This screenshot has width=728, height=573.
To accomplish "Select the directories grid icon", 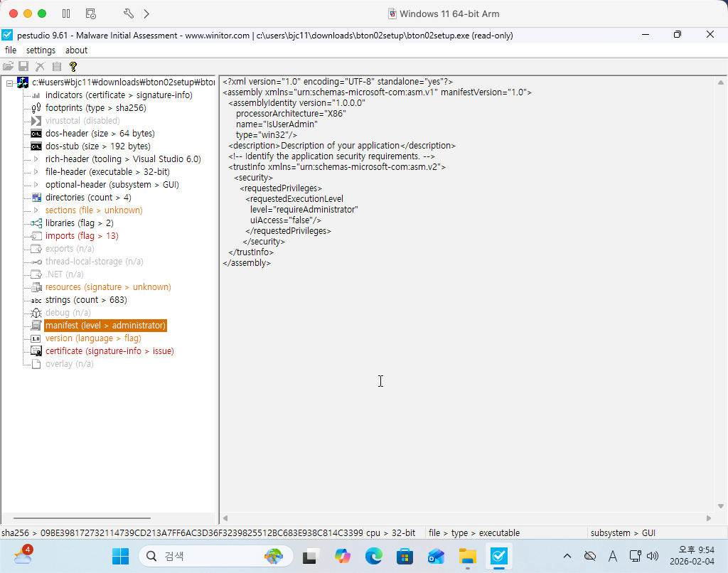I will [x=36, y=198].
